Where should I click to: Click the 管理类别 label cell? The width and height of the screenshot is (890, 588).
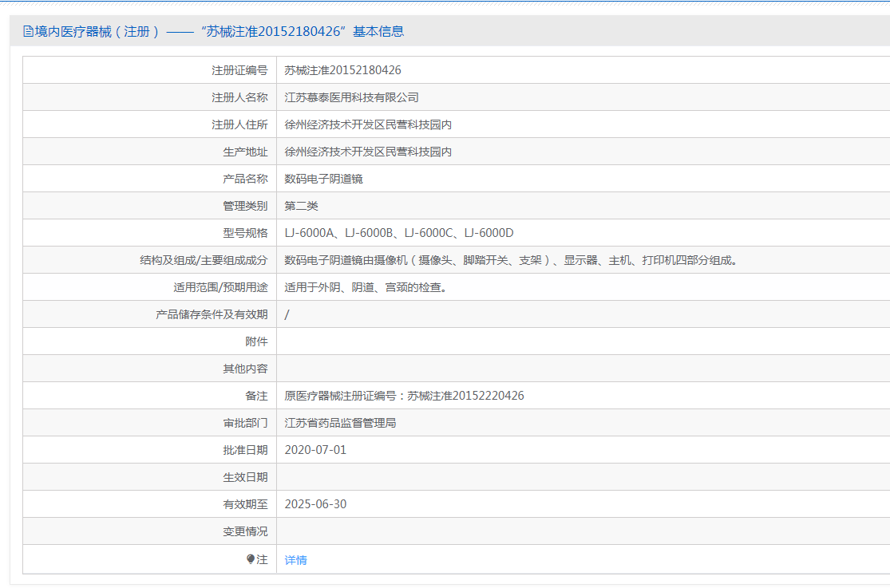point(150,206)
